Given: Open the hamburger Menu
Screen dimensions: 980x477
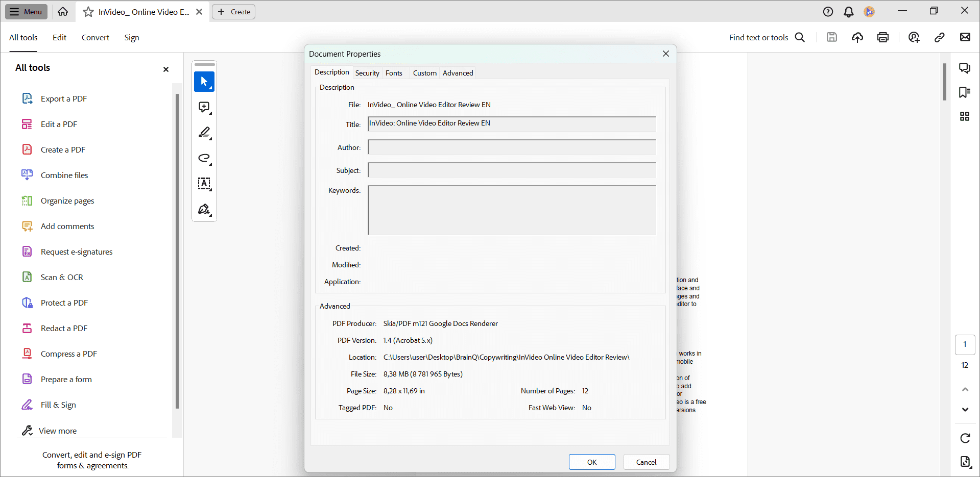Looking at the screenshot, I should pyautogui.click(x=26, y=11).
